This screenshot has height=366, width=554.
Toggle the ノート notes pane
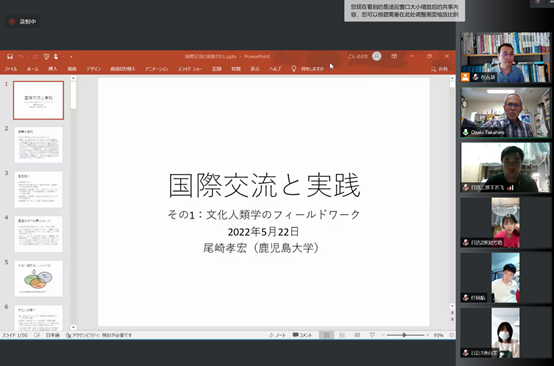click(x=277, y=335)
